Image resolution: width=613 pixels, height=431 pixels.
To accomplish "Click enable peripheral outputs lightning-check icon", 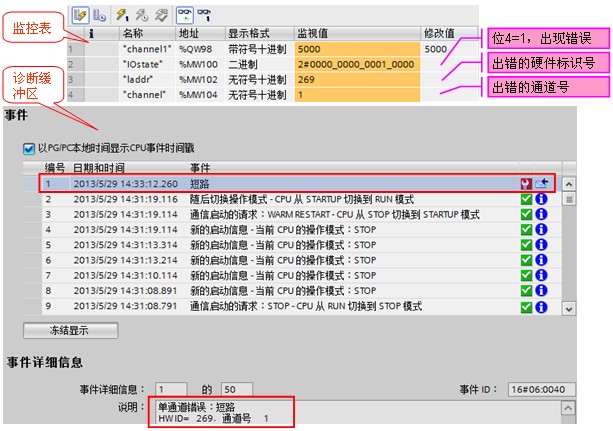I will tap(161, 16).
